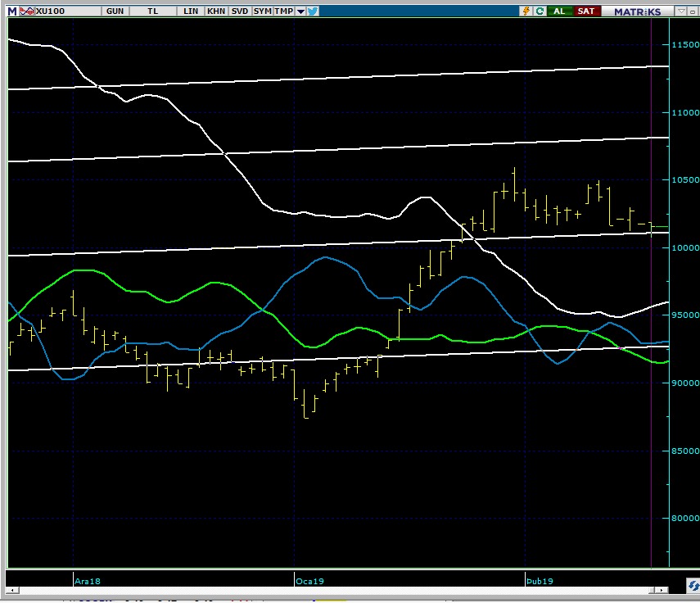Open the SYM menu
Viewport: 700px width, 603px height.
point(262,11)
